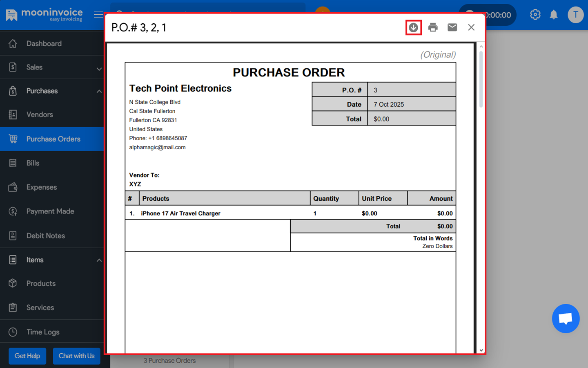The height and width of the screenshot is (368, 588).
Task: Open user profile avatar T
Action: pyautogui.click(x=575, y=15)
